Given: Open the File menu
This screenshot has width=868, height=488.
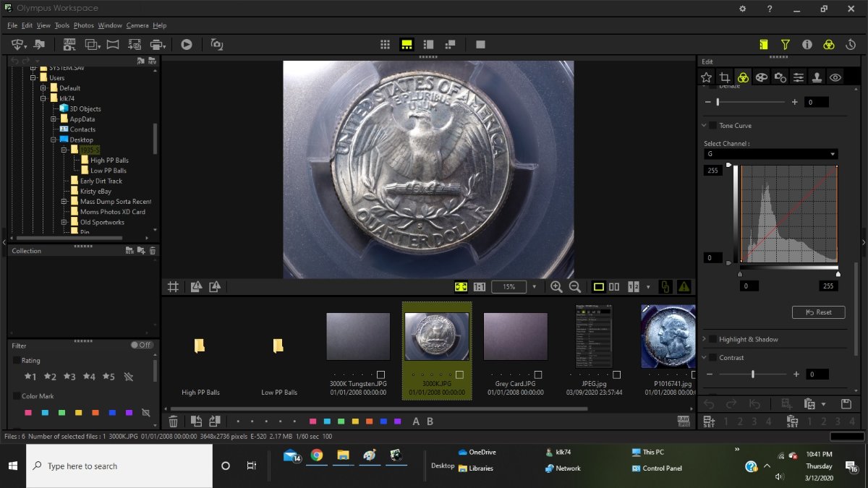Looking at the screenshot, I should coord(12,25).
